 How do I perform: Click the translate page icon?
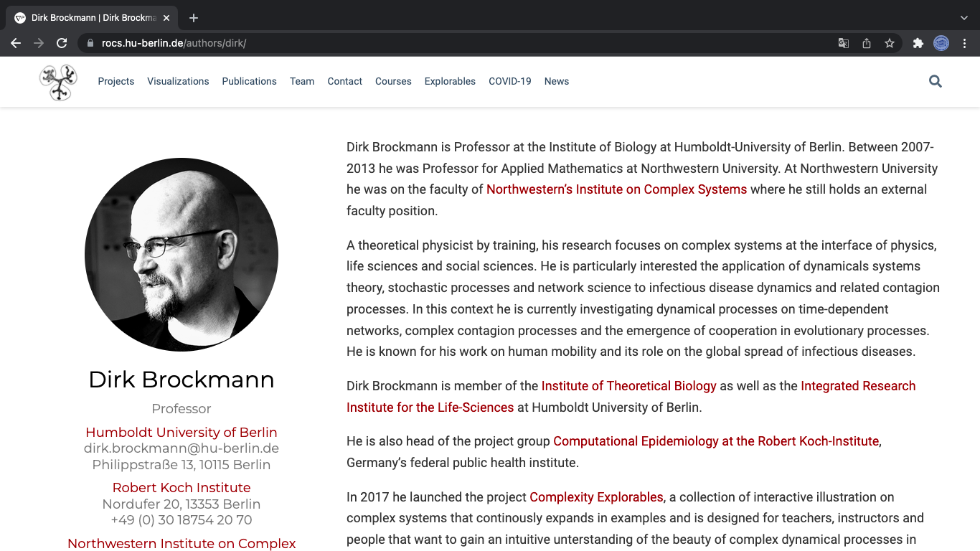tap(844, 43)
